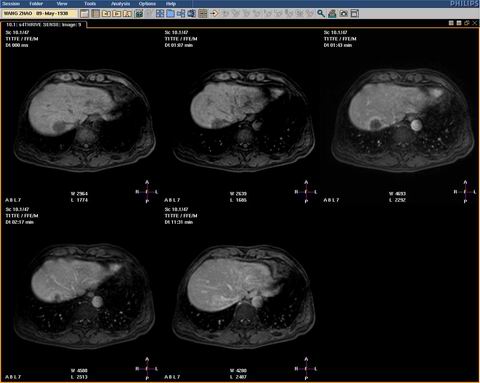
Task: Click the first window layout toolbar icon
Action: point(85,13)
